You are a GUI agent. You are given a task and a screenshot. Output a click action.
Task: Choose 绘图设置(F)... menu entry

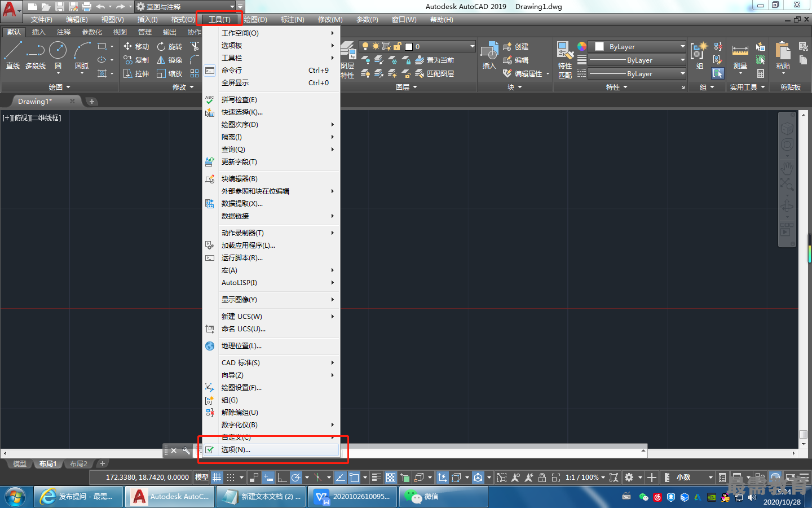pos(272,388)
